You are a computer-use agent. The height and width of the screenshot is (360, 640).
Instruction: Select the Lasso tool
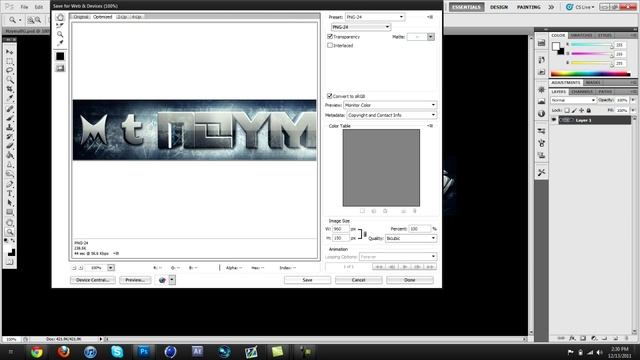coord(10,71)
